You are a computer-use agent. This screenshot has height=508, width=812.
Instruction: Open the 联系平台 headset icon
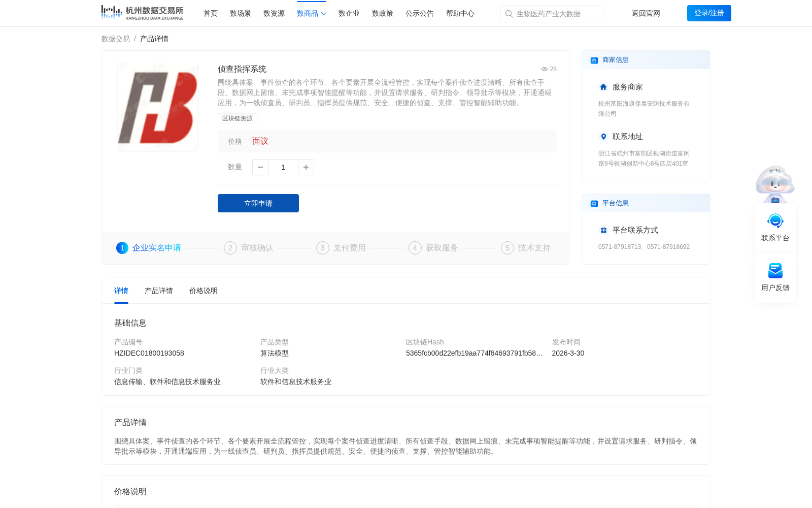[775, 221]
